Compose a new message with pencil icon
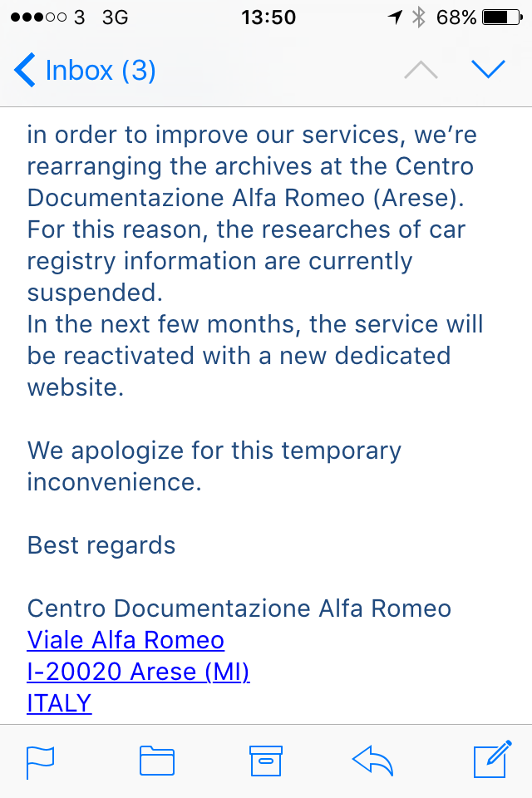Viewport: 532px width, 798px height. [490, 761]
